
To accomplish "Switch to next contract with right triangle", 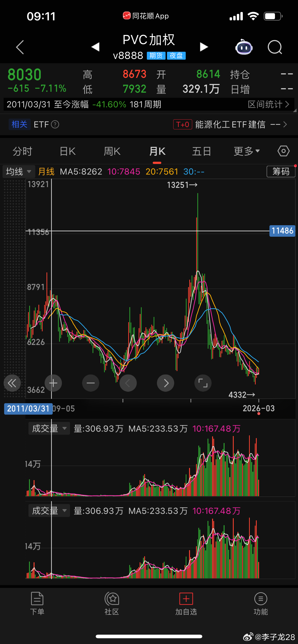I will click(204, 47).
